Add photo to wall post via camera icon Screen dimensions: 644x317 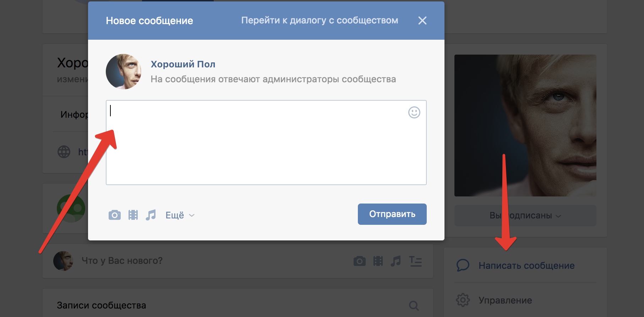pos(360,261)
